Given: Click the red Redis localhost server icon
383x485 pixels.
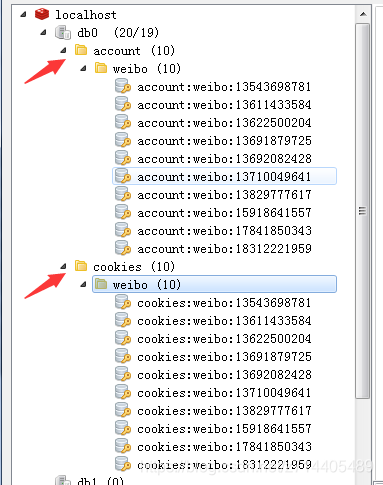Looking at the screenshot, I should (42, 14).
